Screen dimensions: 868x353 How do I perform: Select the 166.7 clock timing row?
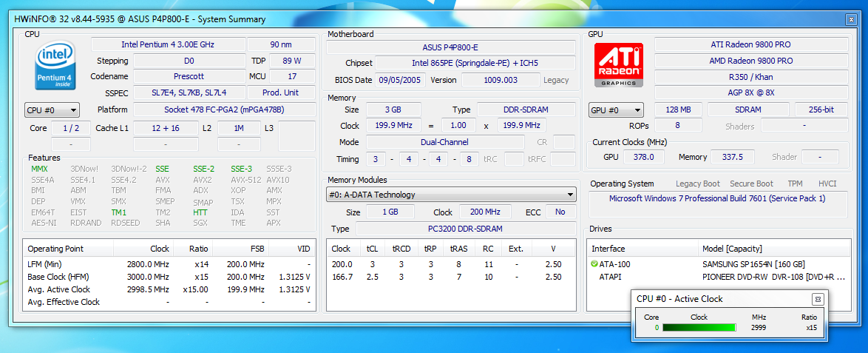click(x=451, y=277)
